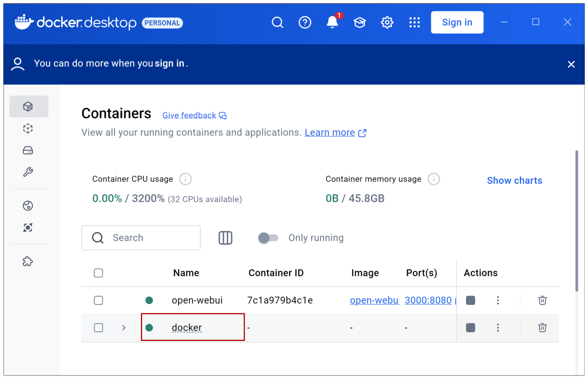Open the Learning center graduation cap icon
588x379 pixels.
(x=360, y=22)
